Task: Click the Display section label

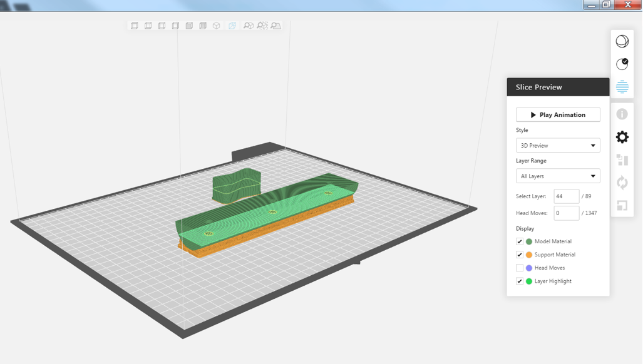Action: point(525,228)
